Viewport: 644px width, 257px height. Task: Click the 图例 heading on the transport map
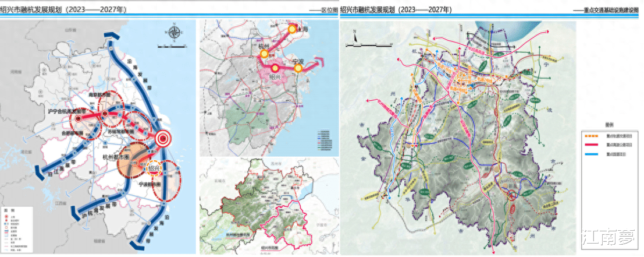click(609, 124)
